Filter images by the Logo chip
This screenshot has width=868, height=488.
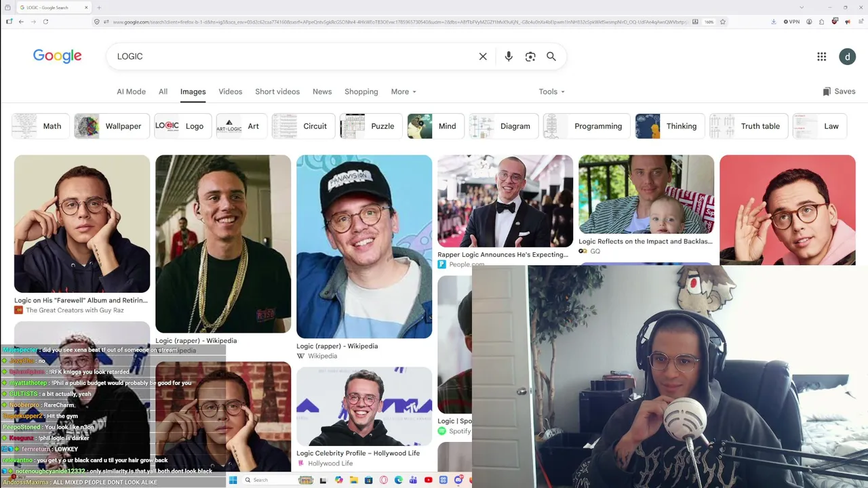(183, 126)
